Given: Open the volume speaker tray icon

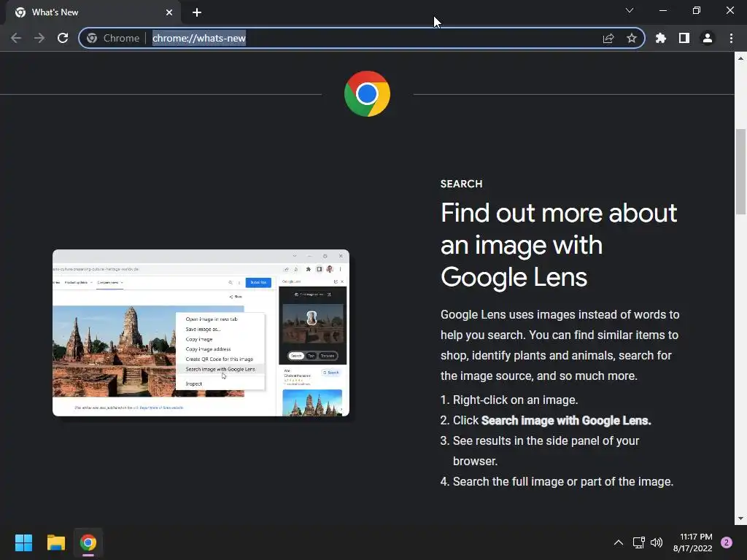Looking at the screenshot, I should click(x=657, y=542).
